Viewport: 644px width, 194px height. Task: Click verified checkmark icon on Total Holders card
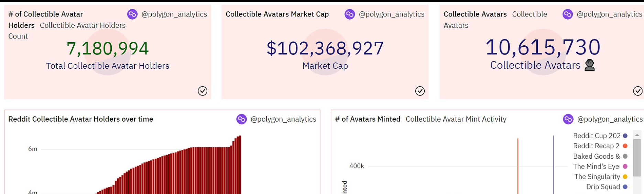click(x=203, y=91)
